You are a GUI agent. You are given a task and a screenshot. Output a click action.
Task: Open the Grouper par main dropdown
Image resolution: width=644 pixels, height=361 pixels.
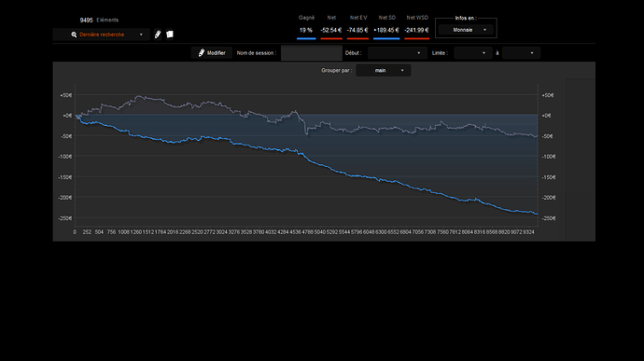click(384, 71)
